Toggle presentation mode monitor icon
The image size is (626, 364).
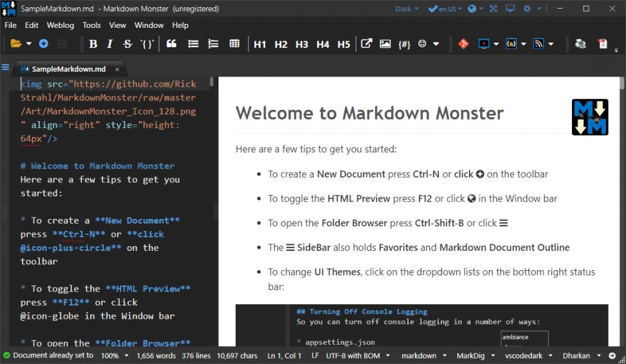tap(510, 9)
